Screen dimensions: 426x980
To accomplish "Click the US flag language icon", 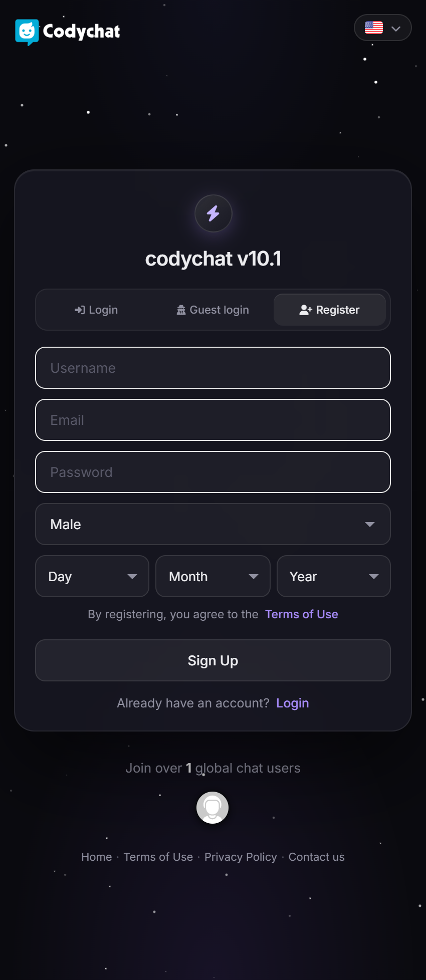I will (374, 28).
